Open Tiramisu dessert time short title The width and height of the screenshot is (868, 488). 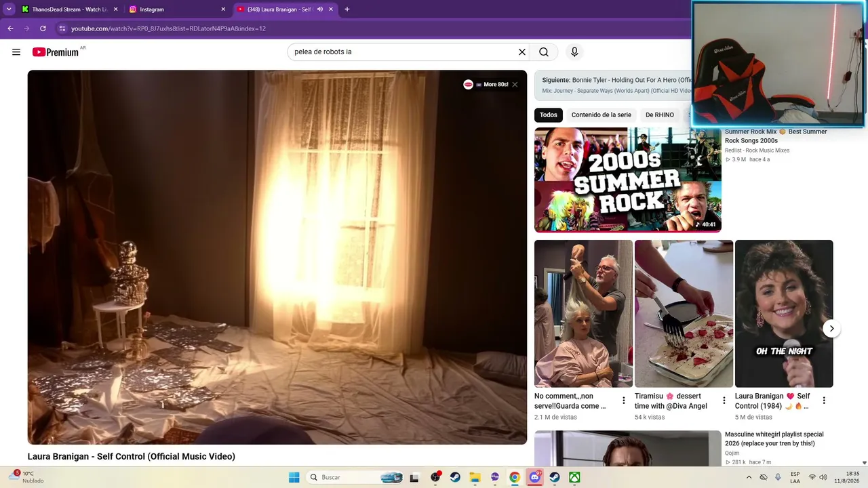coord(671,401)
